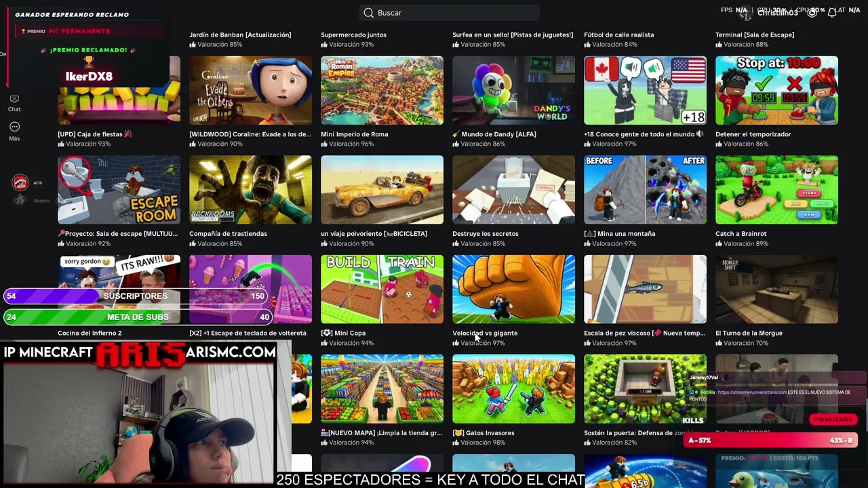
Task: Open the Gatos Invasores thumbnail
Action: pyautogui.click(x=514, y=389)
